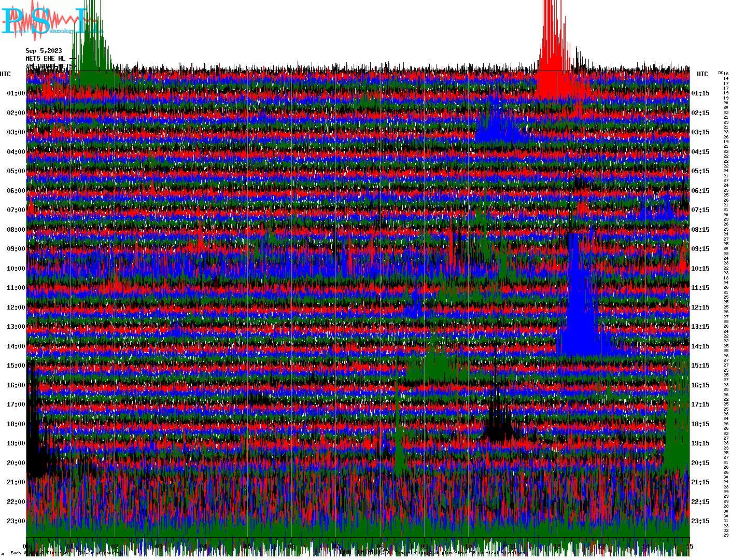Select the 15:00 left time marker

coord(16,366)
